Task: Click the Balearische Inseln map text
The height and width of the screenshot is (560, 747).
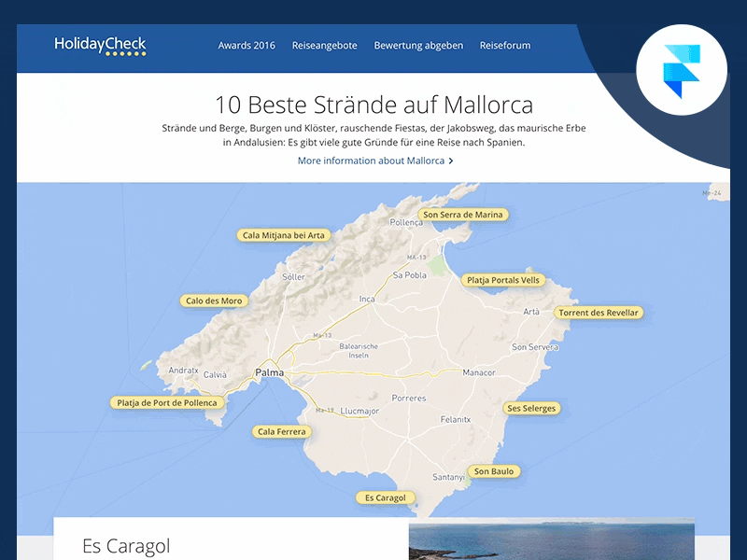Action: click(x=359, y=351)
